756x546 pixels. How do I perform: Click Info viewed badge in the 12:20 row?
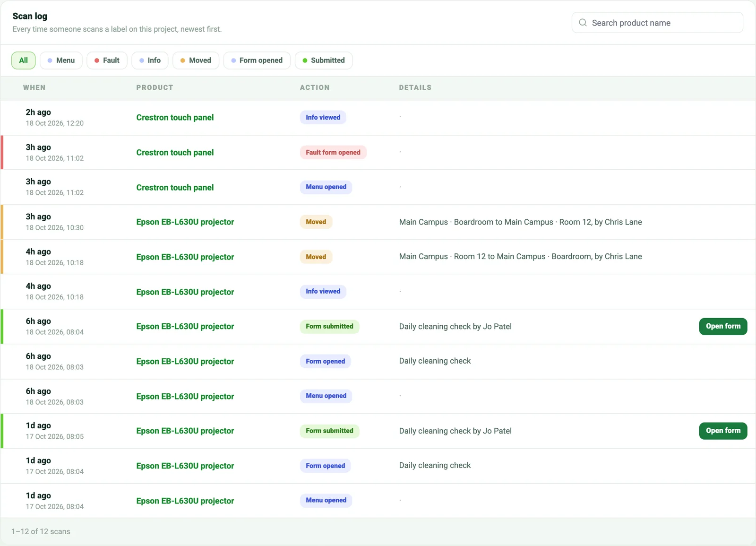click(x=323, y=117)
